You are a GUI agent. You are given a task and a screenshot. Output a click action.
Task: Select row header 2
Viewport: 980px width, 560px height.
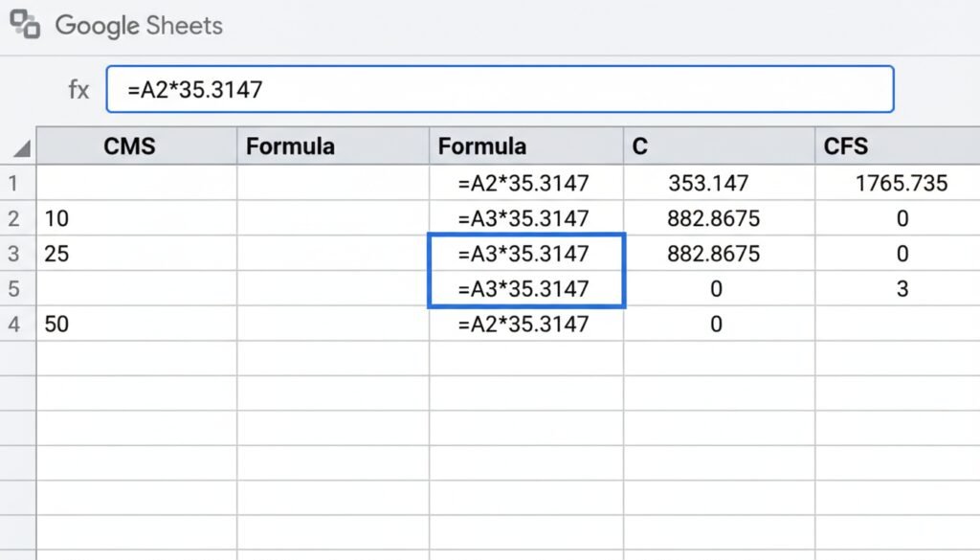click(18, 218)
